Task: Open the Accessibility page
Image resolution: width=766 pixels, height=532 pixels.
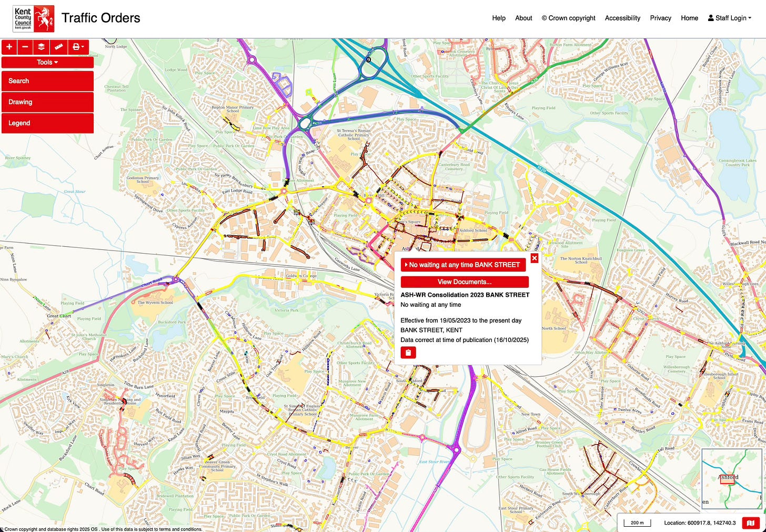Action: pyautogui.click(x=622, y=18)
